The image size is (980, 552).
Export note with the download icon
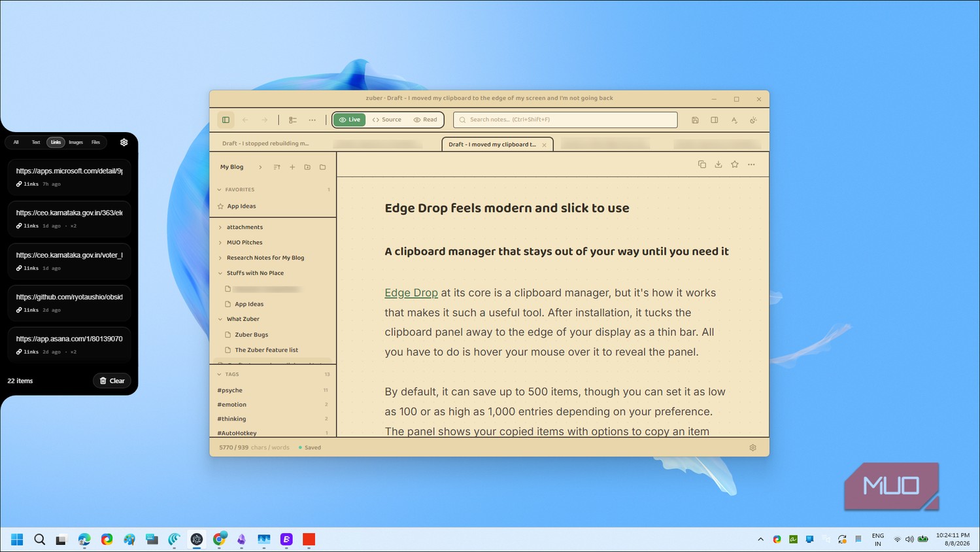[x=718, y=165]
